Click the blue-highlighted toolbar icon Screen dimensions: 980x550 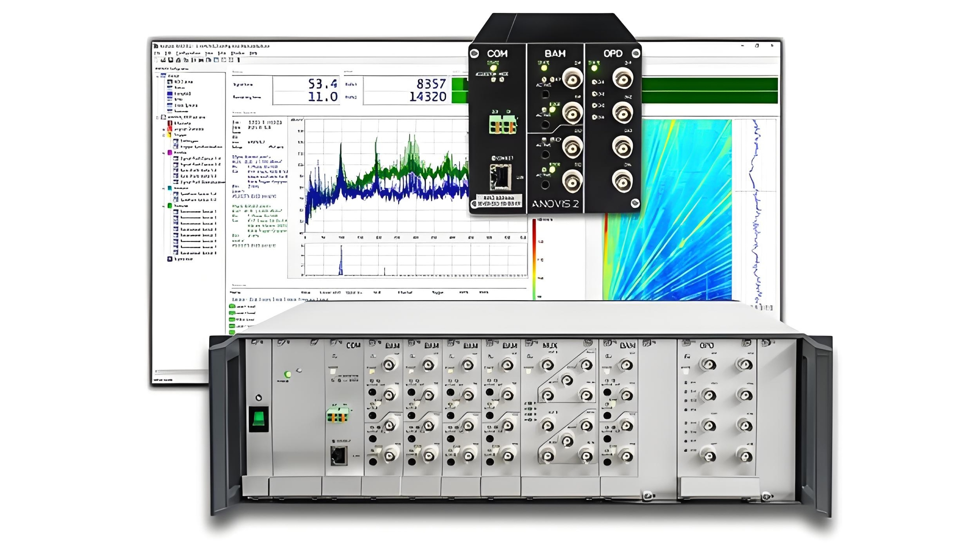pos(216,60)
